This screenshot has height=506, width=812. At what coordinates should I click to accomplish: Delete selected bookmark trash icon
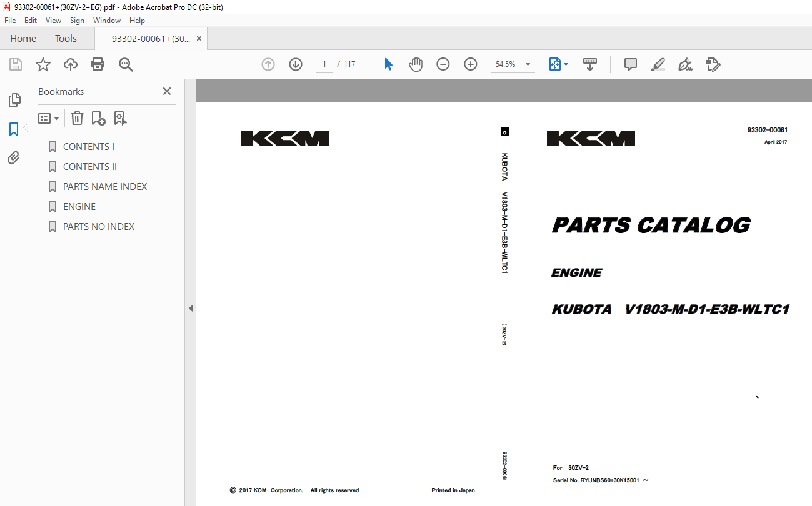point(77,118)
